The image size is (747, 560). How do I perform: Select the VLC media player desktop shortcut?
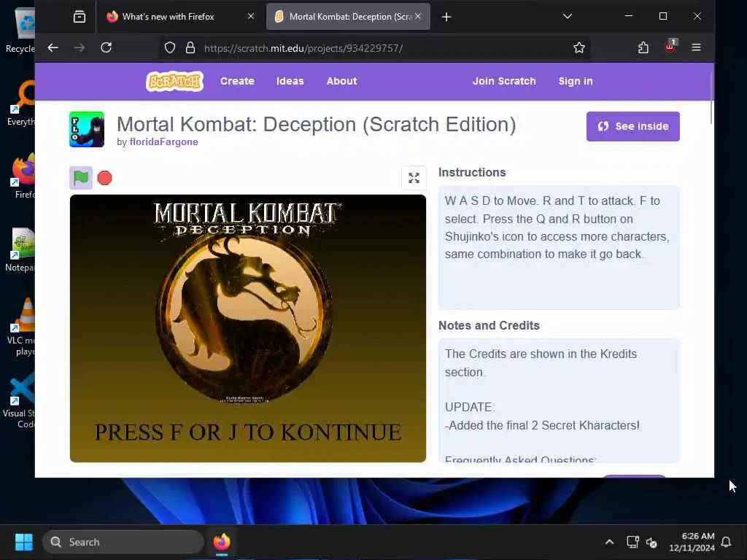21,327
